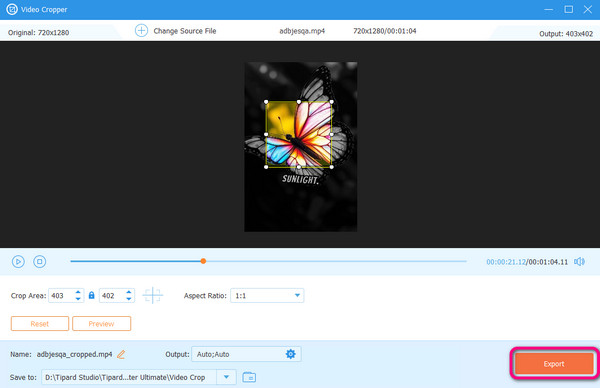Image resolution: width=600 pixels, height=388 pixels.
Task: Click the Output Auto;Auto field
Action: pyautogui.click(x=246, y=354)
